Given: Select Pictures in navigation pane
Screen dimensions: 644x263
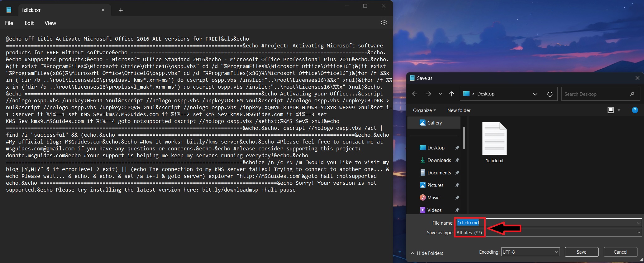Looking at the screenshot, I should click(436, 185).
